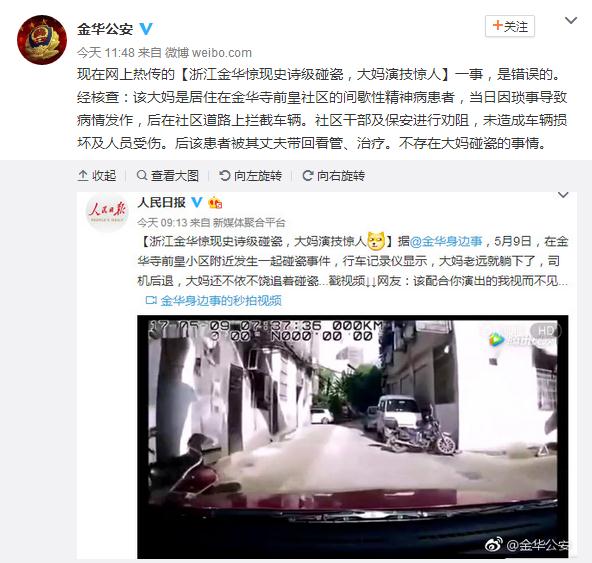
Task: Open the @金华身边事 mention link
Action: 446,241
